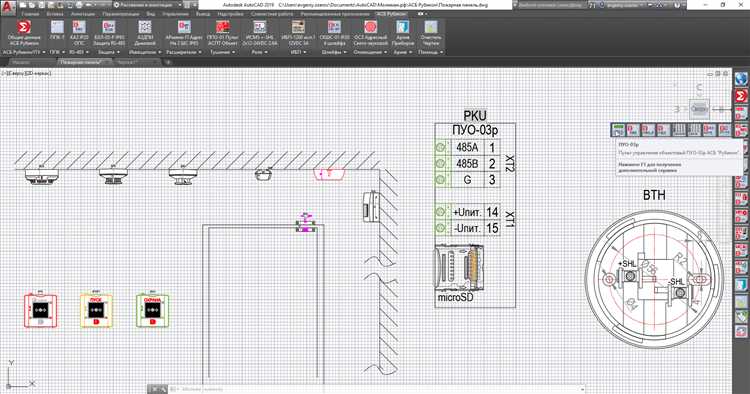Switch to the АСБ Рубикон ribbon tab
This screenshot has width=750, height=394.
(x=391, y=14)
